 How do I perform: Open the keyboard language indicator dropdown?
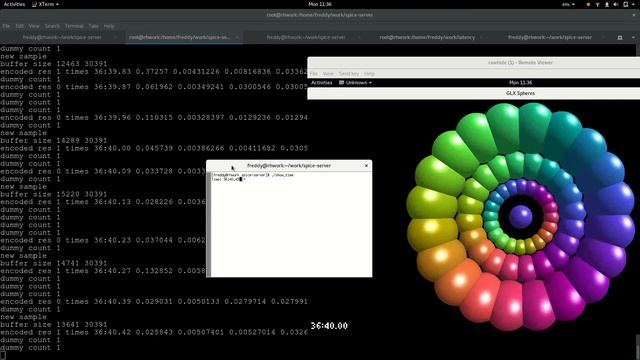(568, 4)
